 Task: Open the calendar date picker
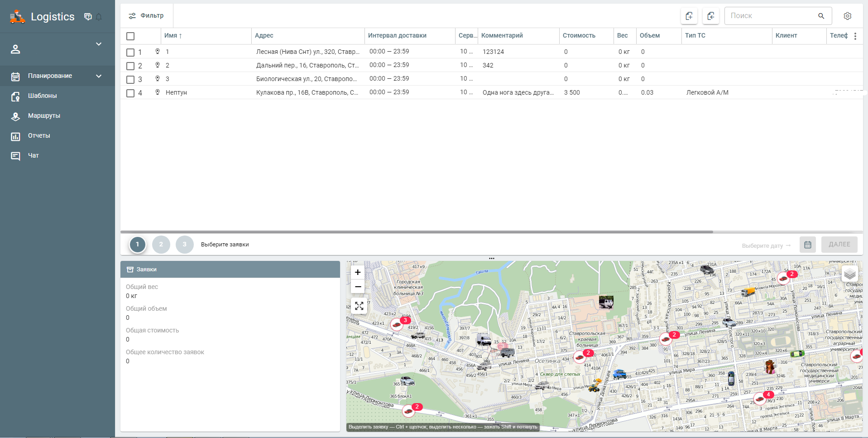point(807,245)
